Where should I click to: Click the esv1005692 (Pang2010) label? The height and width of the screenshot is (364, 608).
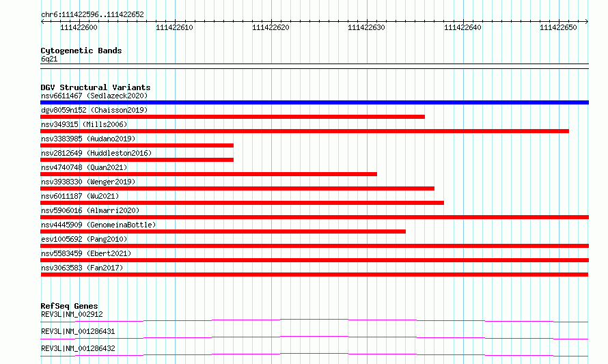[84, 239]
